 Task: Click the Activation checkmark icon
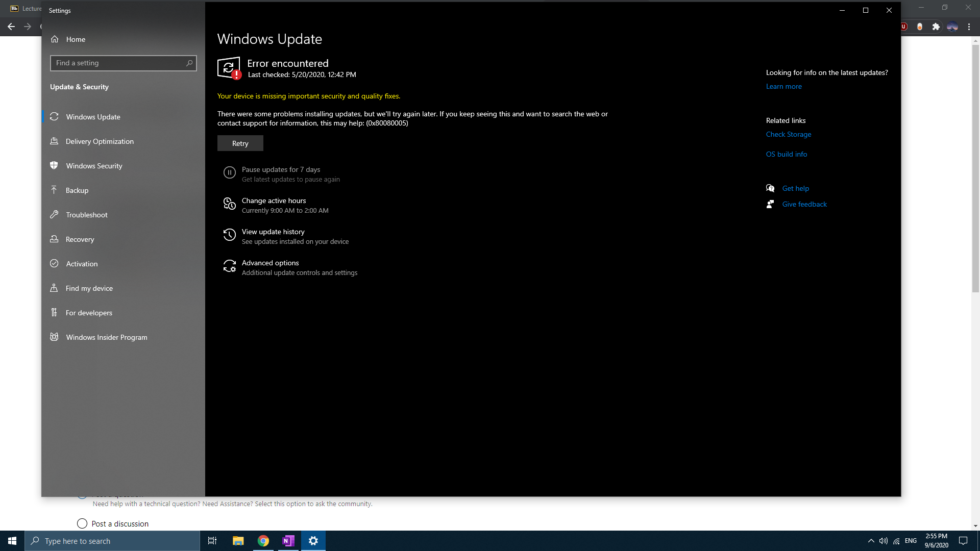54,264
